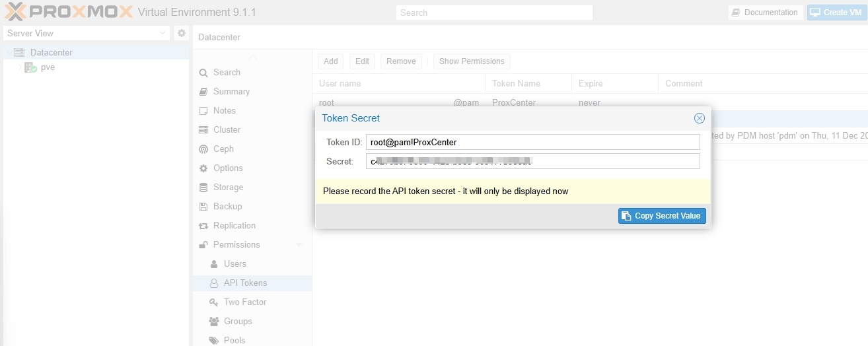Open Replication via its arrows icon
The image size is (868, 346).
click(203, 226)
